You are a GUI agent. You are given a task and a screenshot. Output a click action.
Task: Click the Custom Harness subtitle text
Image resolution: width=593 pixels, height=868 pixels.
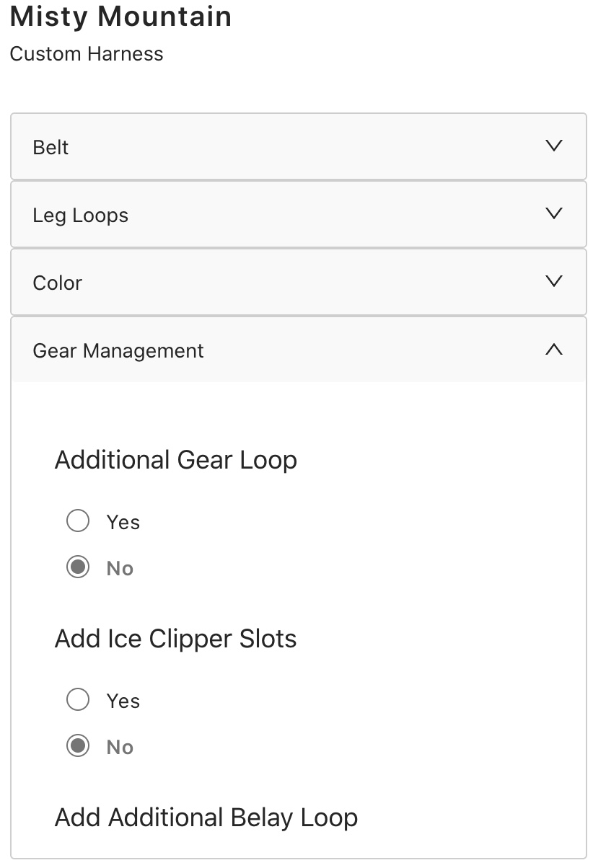click(87, 54)
